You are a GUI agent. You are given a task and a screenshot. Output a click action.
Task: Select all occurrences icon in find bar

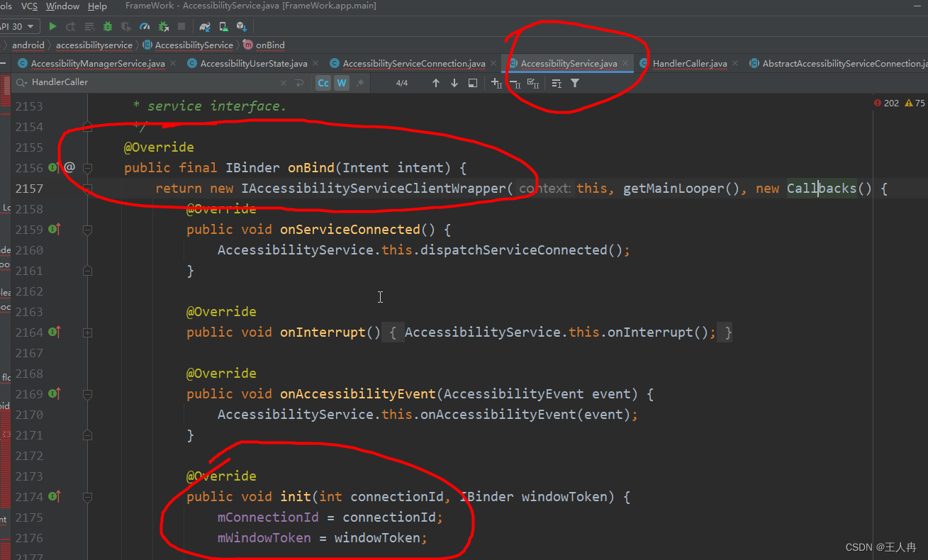click(533, 83)
